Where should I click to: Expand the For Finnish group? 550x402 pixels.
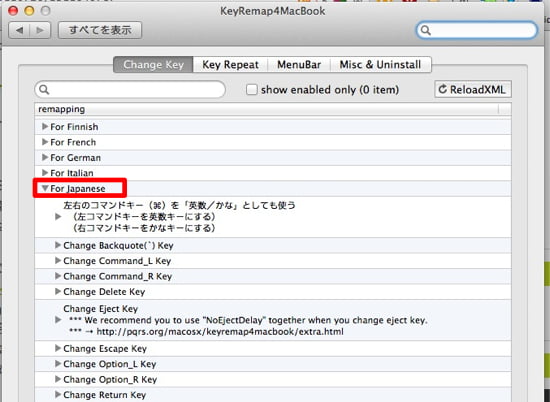pos(45,126)
